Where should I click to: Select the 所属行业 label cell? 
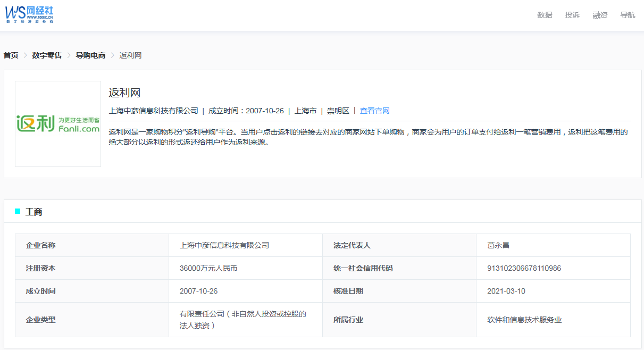click(x=399, y=320)
